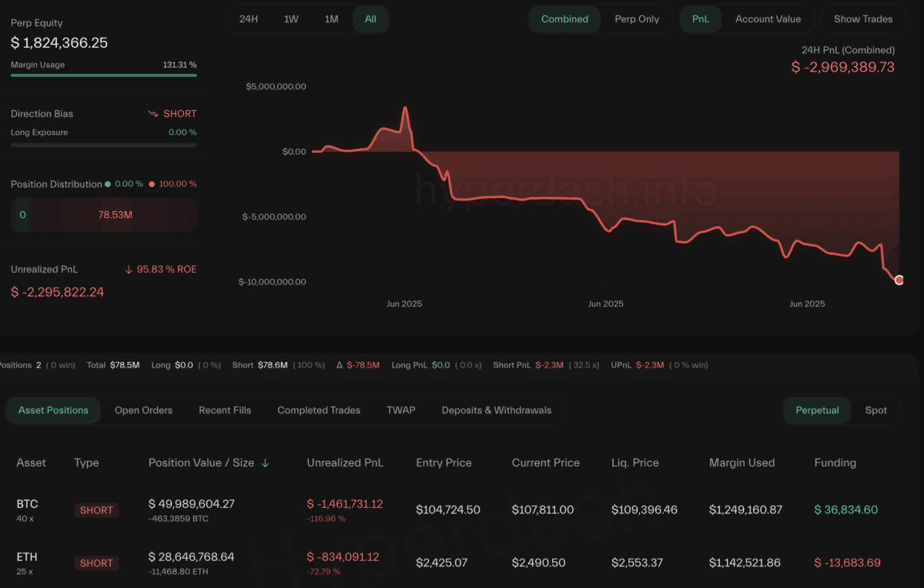Click the Perp Equity value $ 1,824,366.25

click(x=59, y=43)
